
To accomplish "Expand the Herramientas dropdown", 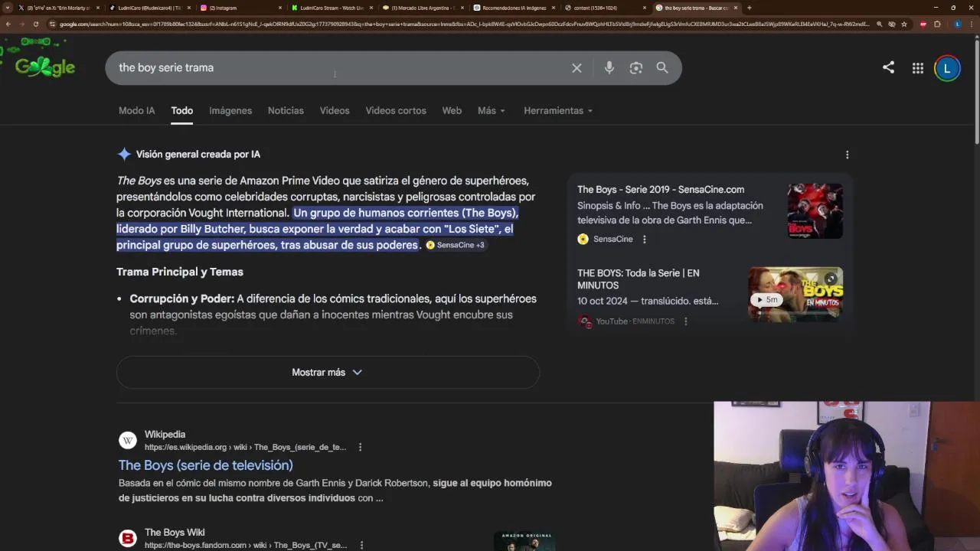I will coord(558,111).
